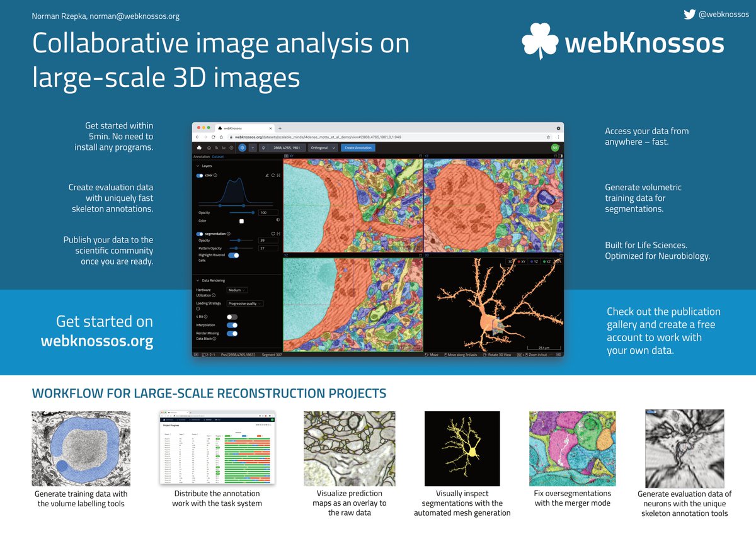756x534 pixels.
Task: Select the XY view button in 3D viewport
Action: 522,261
